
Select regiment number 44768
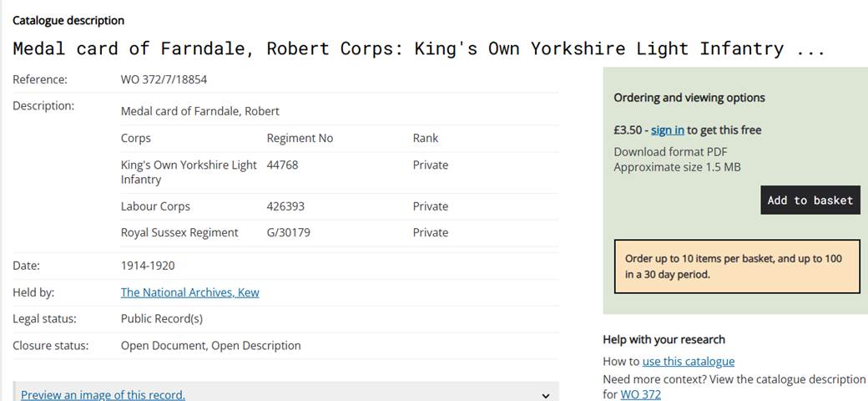click(282, 165)
